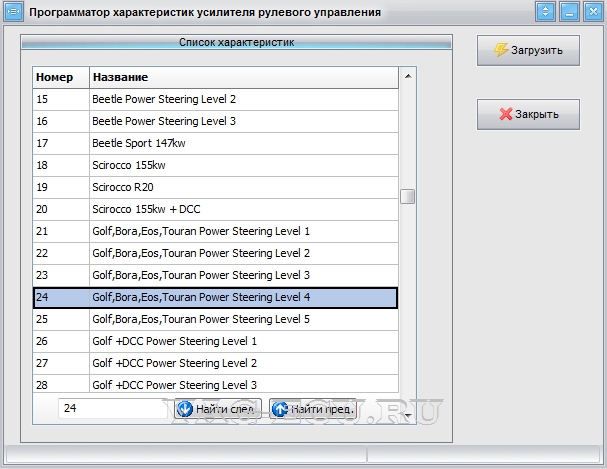This screenshot has height=469, width=607.
Task: Select Golf,Bora,Eos,Touran Power Steering Level 1
Action: tap(216, 232)
